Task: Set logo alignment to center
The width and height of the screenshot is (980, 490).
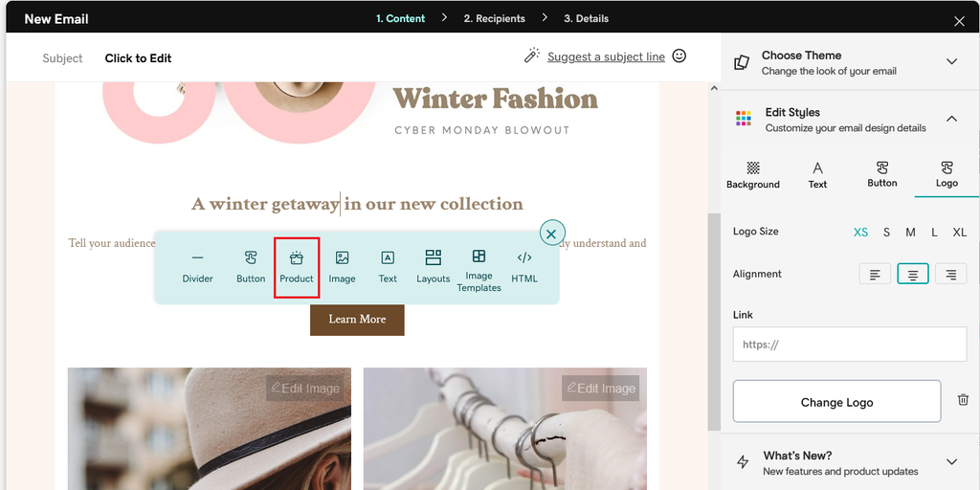Action: [x=913, y=275]
